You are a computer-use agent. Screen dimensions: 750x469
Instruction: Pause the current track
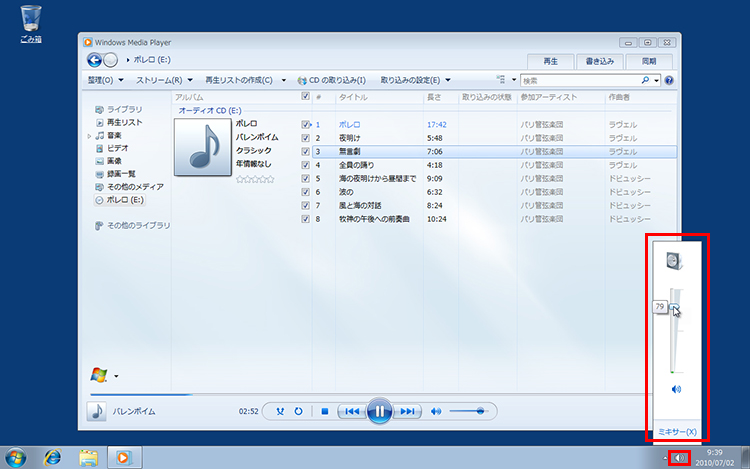coord(379,411)
